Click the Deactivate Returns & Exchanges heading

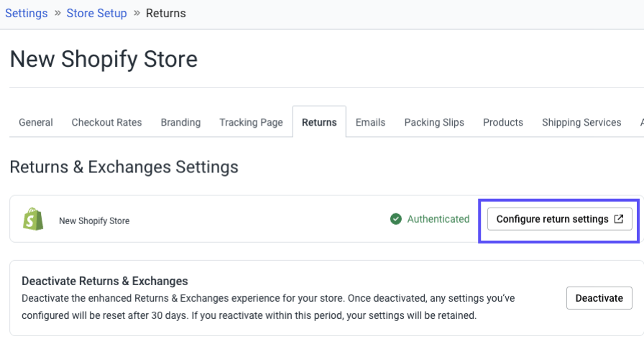pos(105,281)
